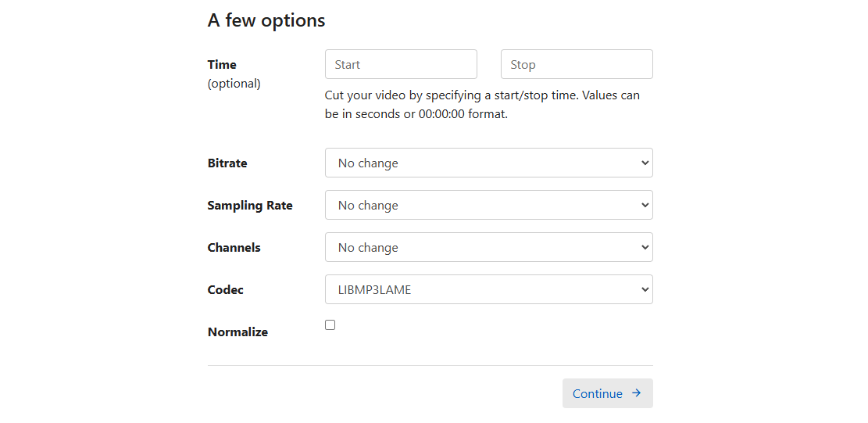Viewport: 868px width, 423px height.
Task: Click the Continue button
Action: tap(608, 393)
